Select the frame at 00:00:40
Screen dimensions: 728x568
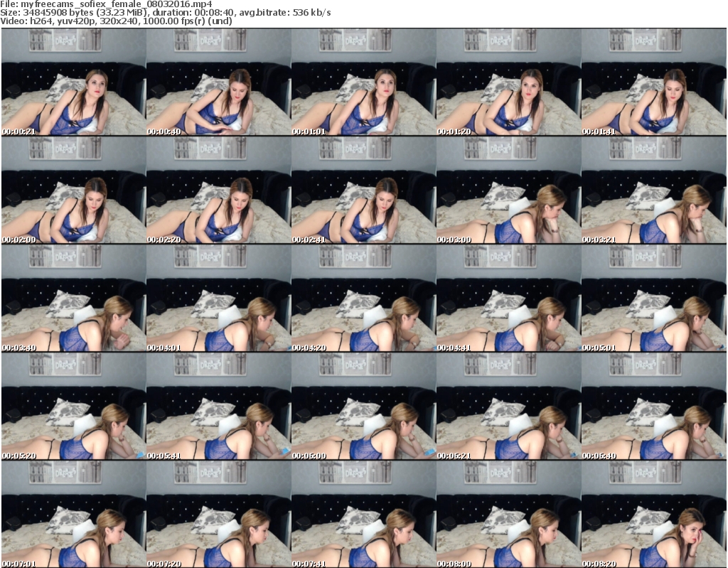[218, 82]
